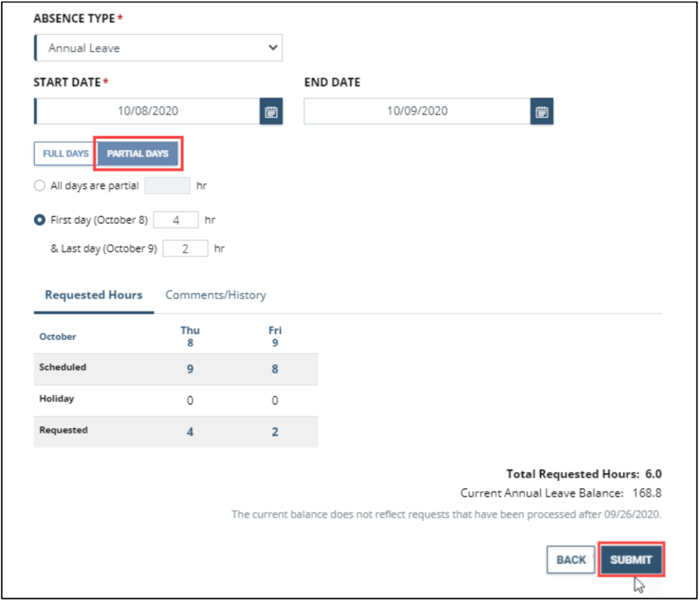This screenshot has height=602, width=700.
Task: Switch to the Comments/History tab
Action: pos(215,295)
